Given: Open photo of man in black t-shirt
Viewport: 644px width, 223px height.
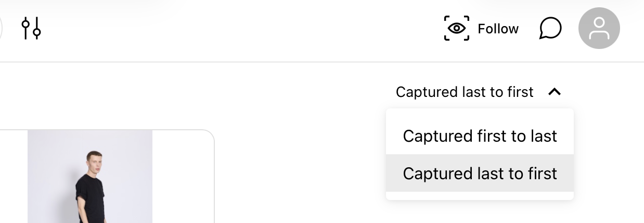Looking at the screenshot, I should pos(90,177).
